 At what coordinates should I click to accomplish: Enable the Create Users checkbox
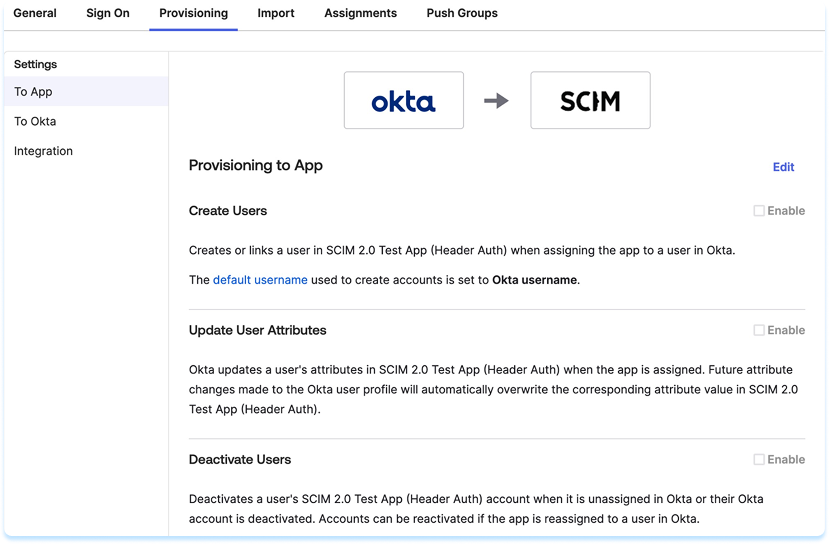tap(759, 211)
